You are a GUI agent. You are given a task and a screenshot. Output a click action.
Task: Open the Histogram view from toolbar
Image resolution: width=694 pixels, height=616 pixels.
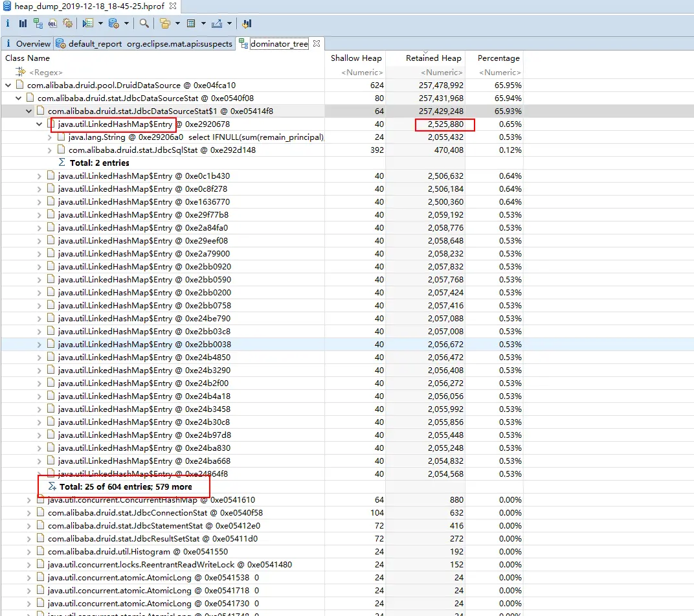pyautogui.click(x=23, y=23)
